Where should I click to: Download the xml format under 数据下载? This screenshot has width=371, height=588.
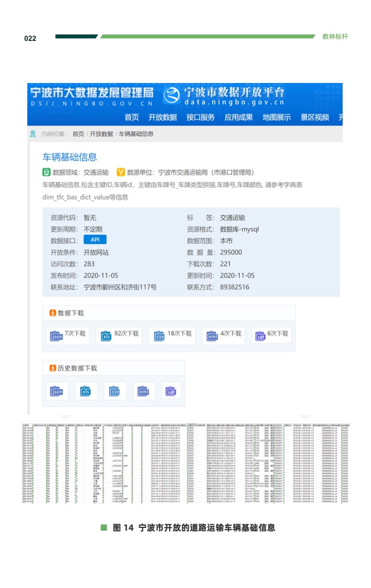(x=212, y=336)
